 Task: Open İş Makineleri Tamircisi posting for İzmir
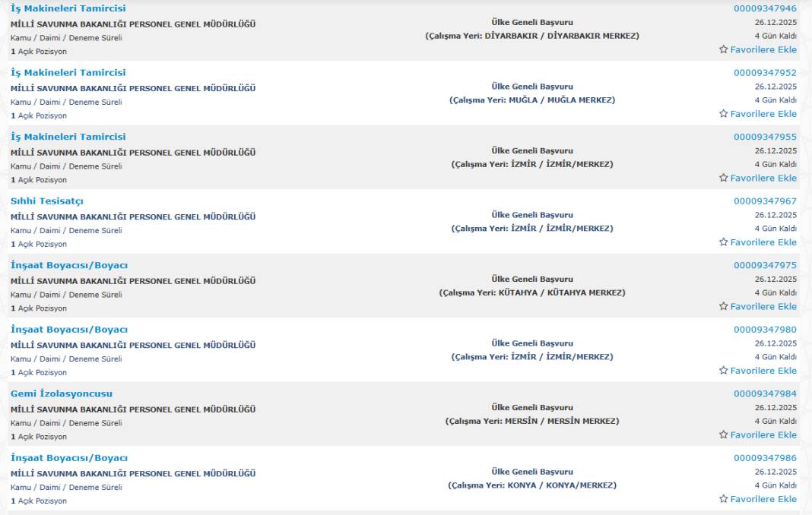point(68,137)
